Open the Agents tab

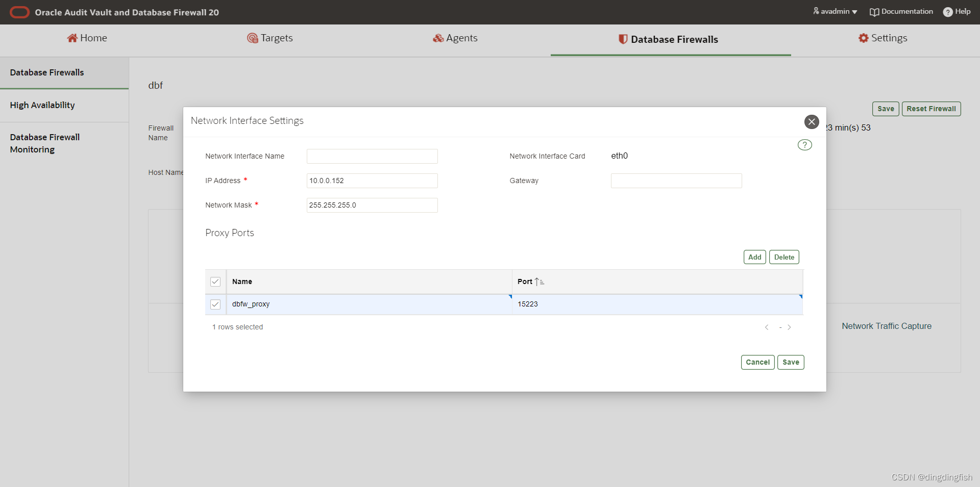[x=455, y=38]
